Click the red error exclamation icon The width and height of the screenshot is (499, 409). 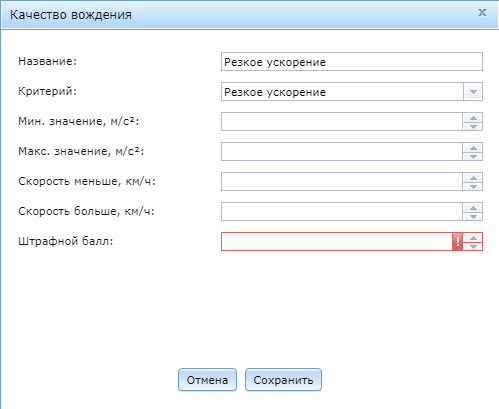click(457, 241)
